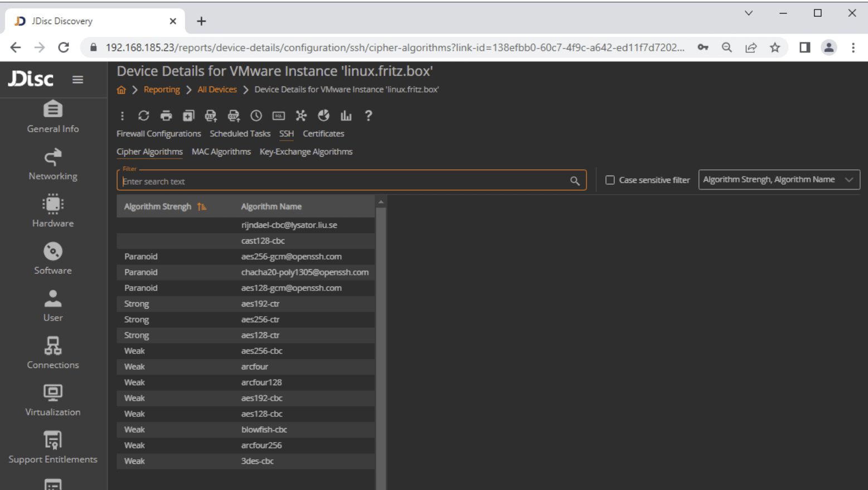Export table to XLS file
868x490 pixels.
pos(211,115)
